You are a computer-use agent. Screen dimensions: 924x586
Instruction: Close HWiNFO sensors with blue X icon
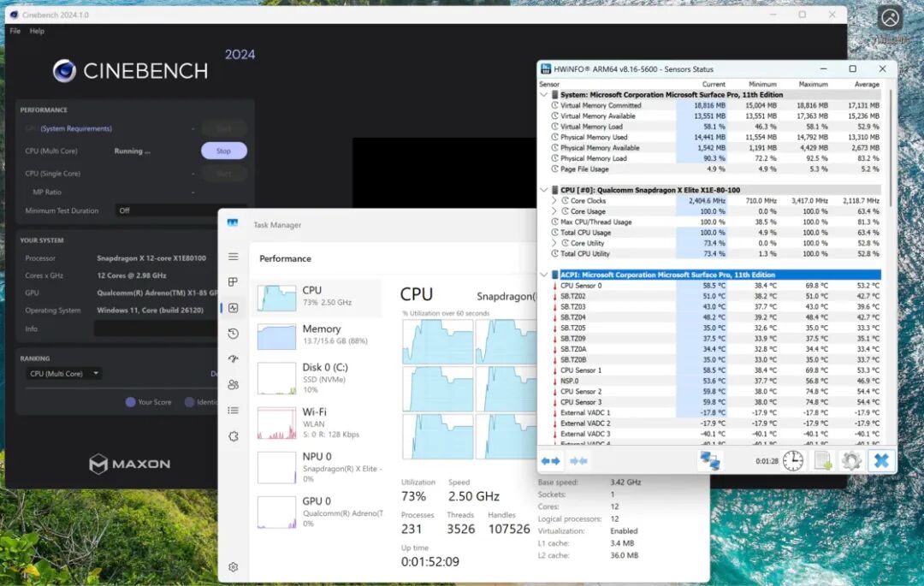point(881,460)
